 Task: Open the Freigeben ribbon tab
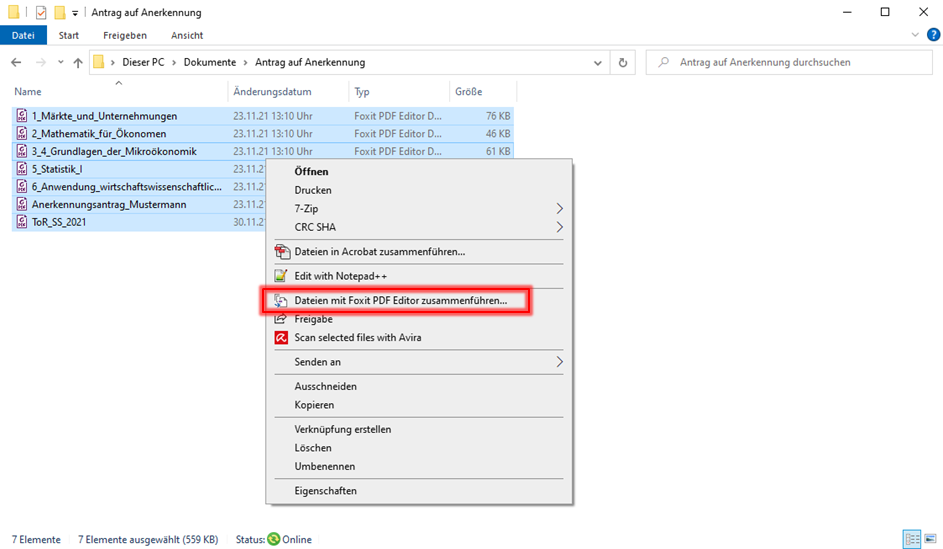click(125, 35)
